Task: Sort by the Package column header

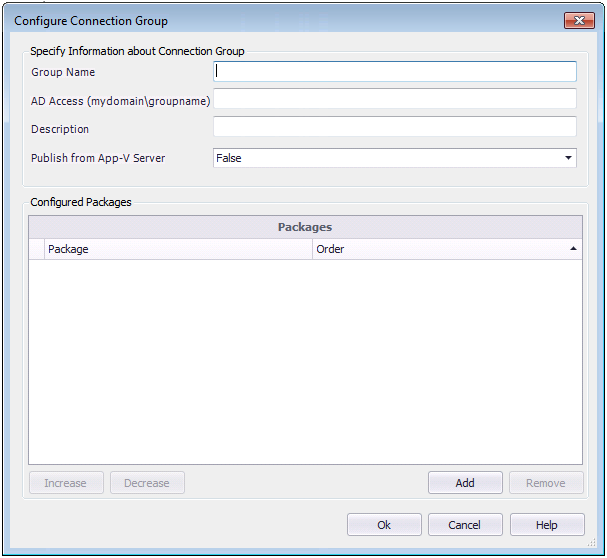Action: click(x=179, y=249)
